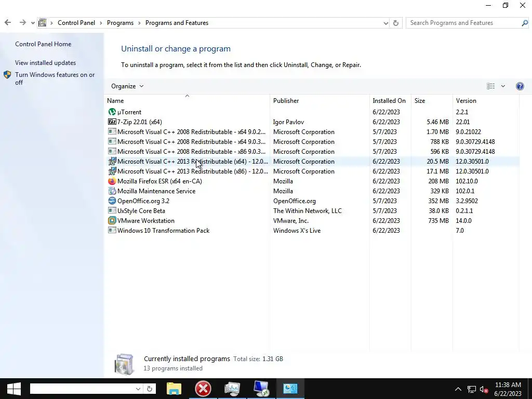Click the muted volume tray icon
The image size is (532, 399).
click(x=484, y=390)
